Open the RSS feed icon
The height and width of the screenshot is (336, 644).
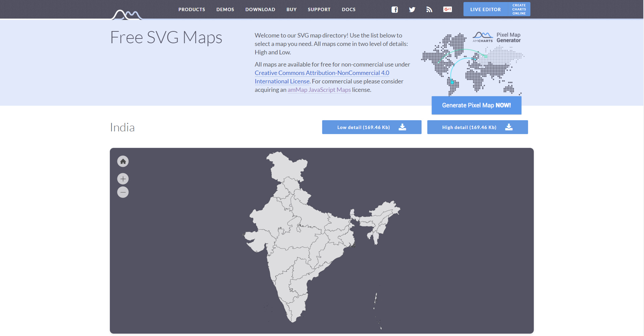click(429, 9)
